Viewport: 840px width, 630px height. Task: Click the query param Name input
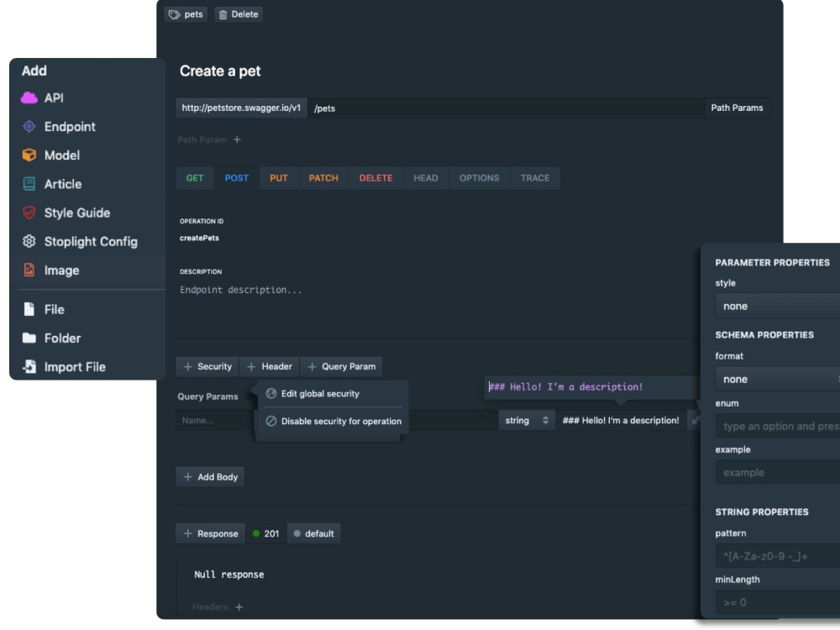click(214, 421)
